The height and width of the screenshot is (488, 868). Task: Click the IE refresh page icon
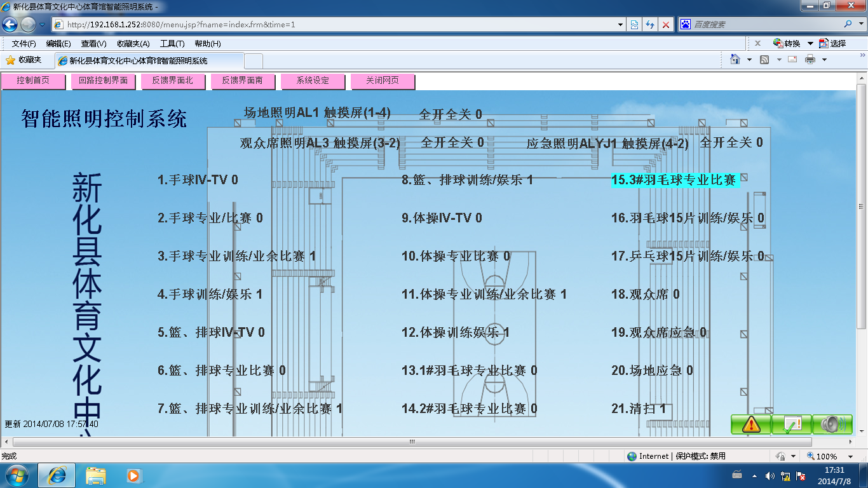point(649,25)
